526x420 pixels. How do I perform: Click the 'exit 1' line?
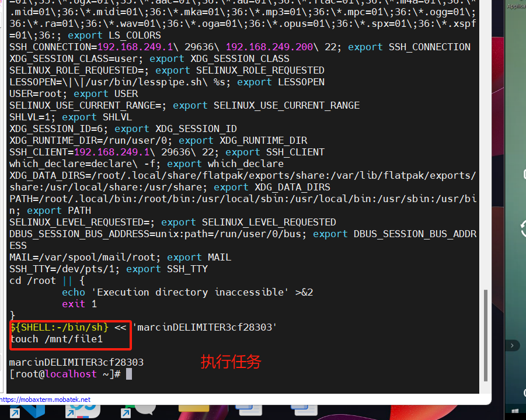tap(79, 304)
